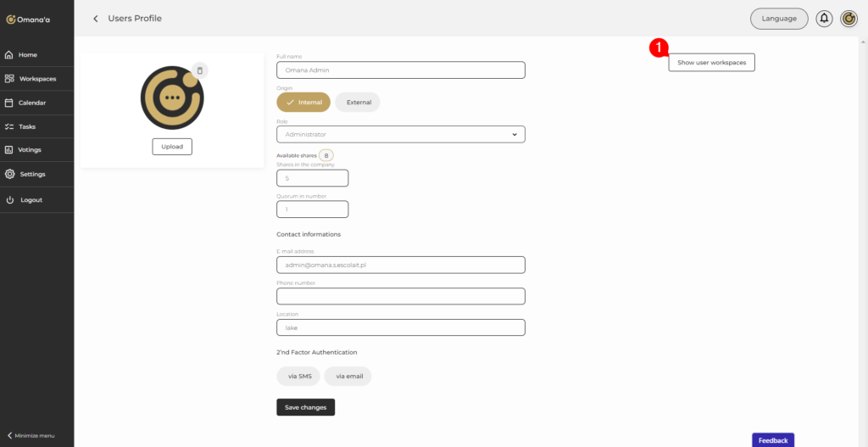Click the notification bell icon

tap(824, 19)
